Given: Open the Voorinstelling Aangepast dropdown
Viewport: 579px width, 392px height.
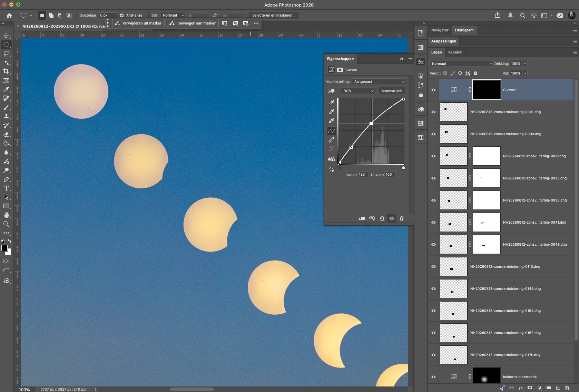Looking at the screenshot, I should pos(379,82).
